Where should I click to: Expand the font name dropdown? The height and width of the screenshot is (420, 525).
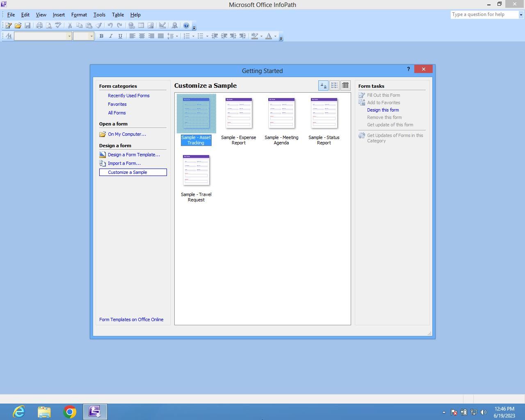point(69,36)
